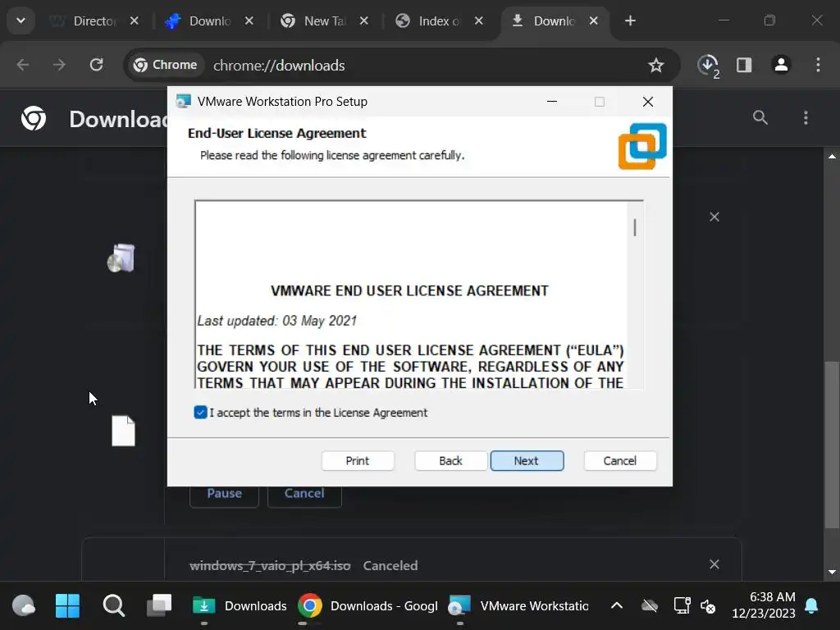Open Downloads page more actions menu
The height and width of the screenshot is (630, 840).
point(806,117)
